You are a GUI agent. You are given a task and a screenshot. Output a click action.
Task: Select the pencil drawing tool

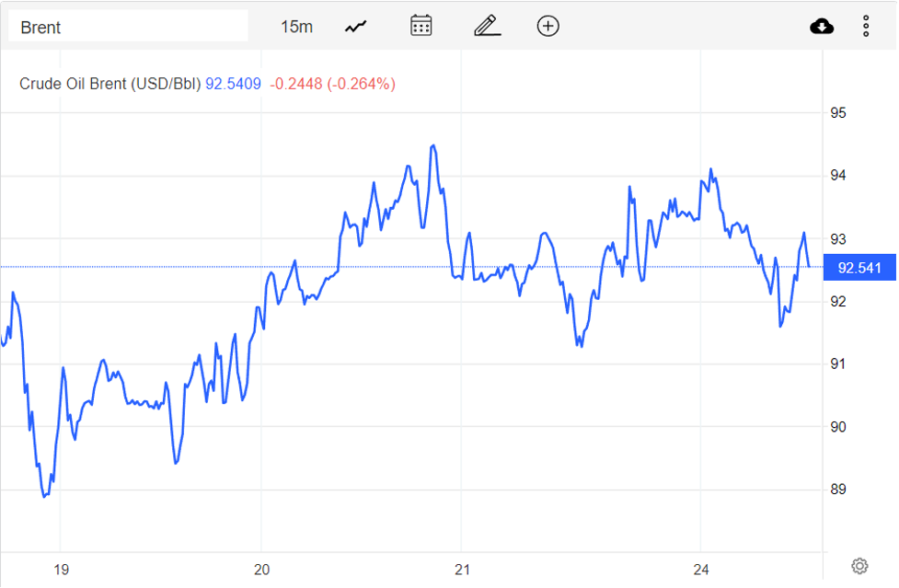[x=487, y=26]
